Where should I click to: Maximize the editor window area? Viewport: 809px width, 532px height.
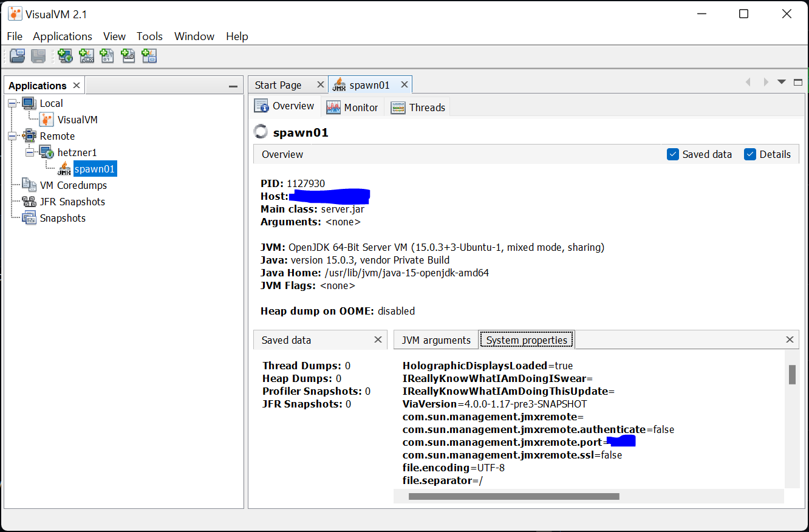(x=798, y=82)
